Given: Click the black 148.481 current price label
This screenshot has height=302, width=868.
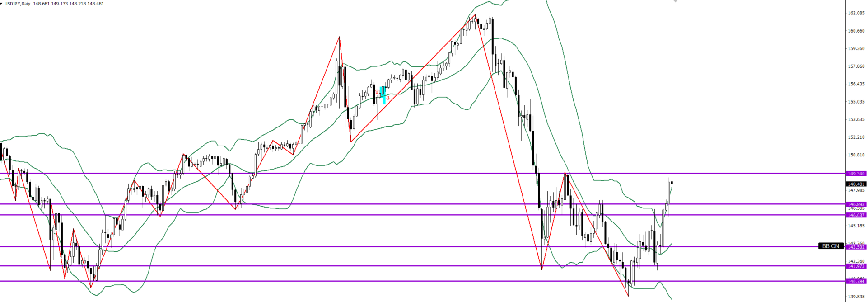Looking at the screenshot, I should 856,184.
